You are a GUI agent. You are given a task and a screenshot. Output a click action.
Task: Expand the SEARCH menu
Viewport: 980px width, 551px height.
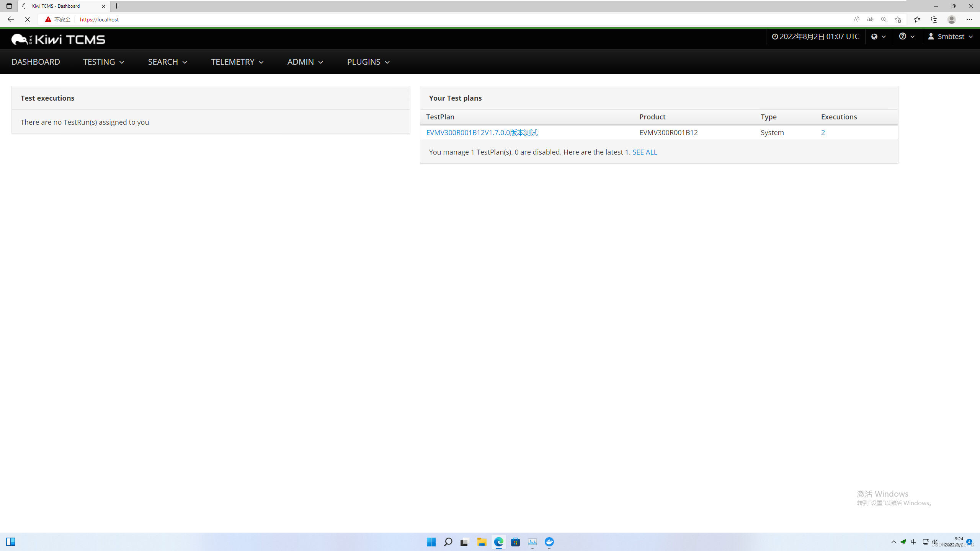pyautogui.click(x=167, y=62)
